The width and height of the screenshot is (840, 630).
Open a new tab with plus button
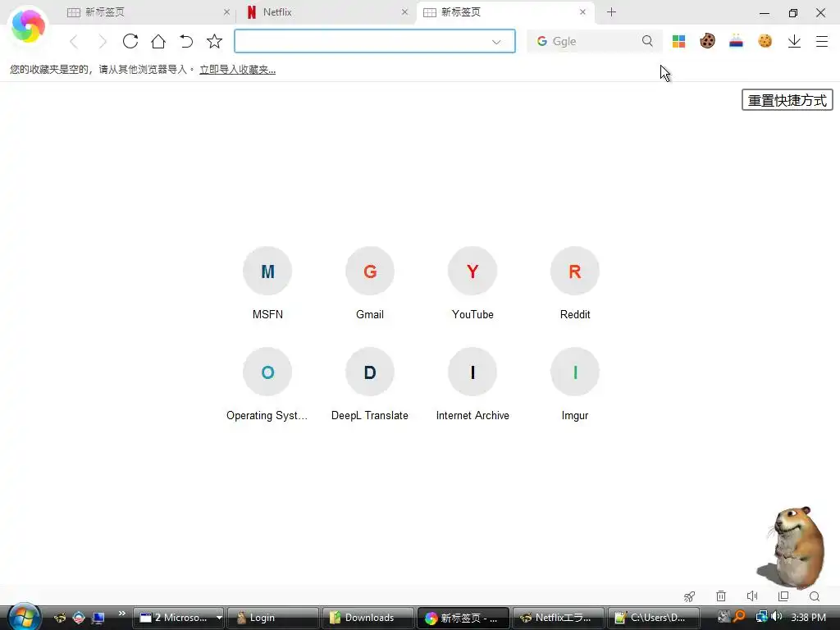611,11
